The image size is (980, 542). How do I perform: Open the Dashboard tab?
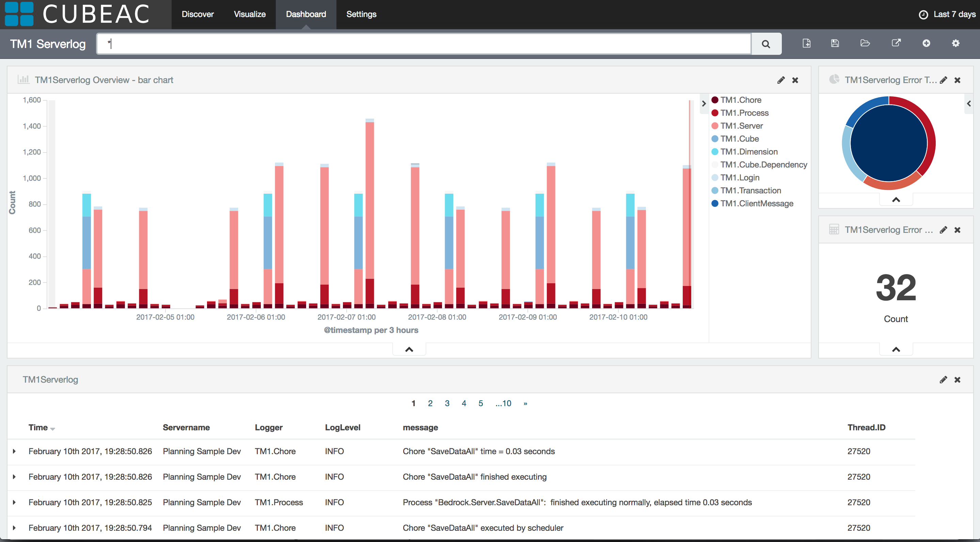306,14
